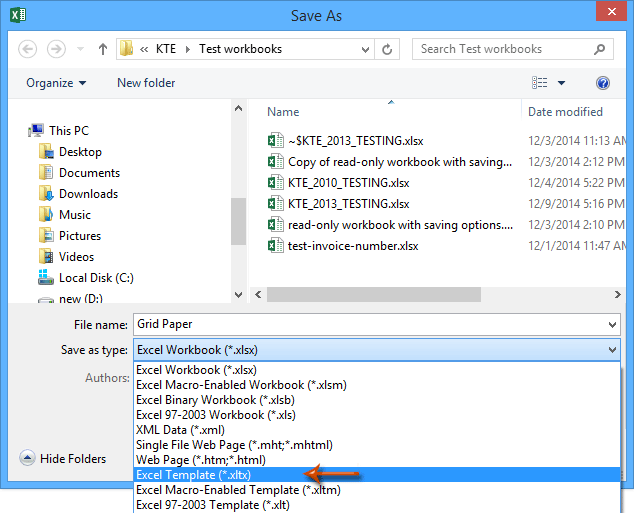
Task: Choose Excel 97-2003 Workbook (*.xls)
Action: (x=376, y=415)
